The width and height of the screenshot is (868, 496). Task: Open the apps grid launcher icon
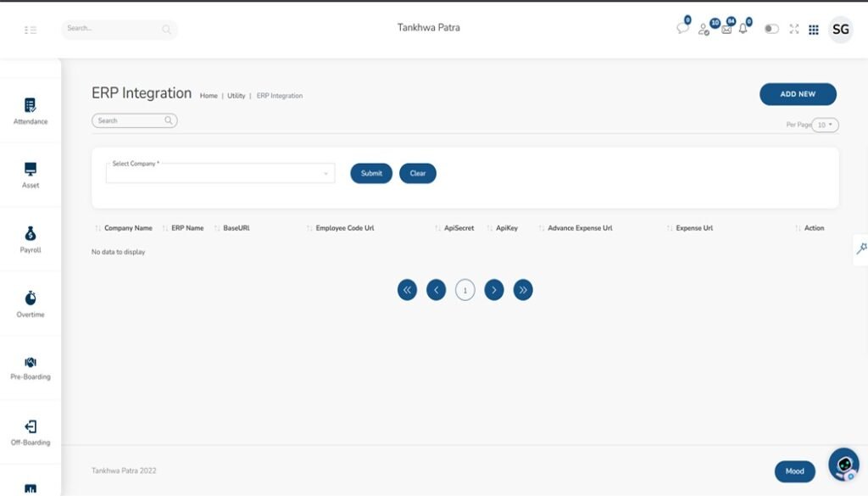(814, 30)
